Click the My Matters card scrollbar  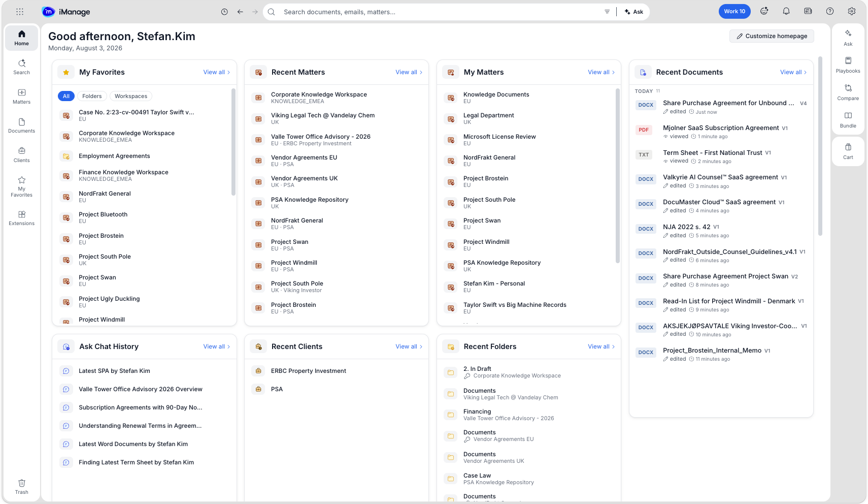pyautogui.click(x=618, y=176)
